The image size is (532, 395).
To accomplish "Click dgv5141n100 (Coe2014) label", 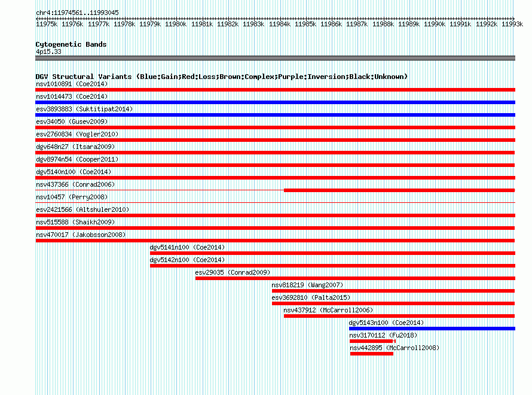I will tap(187, 247).
